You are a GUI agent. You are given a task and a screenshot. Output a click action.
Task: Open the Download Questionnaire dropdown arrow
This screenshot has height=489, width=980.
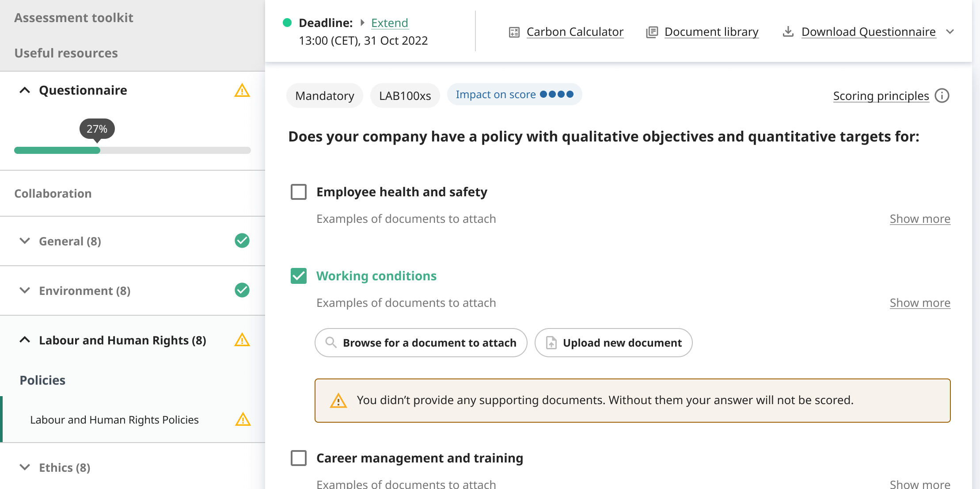coord(950,32)
